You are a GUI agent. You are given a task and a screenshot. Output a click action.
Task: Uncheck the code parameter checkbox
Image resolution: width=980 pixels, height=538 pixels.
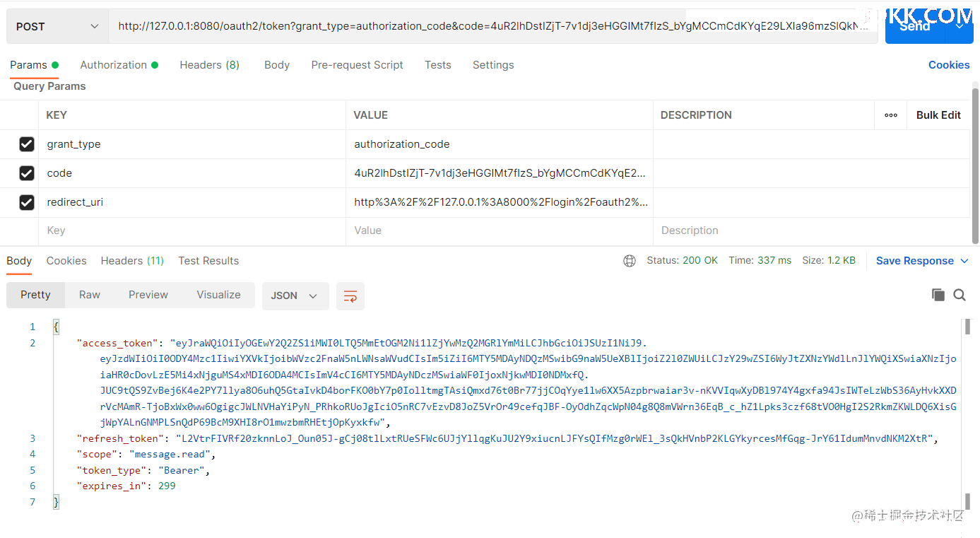(x=27, y=173)
